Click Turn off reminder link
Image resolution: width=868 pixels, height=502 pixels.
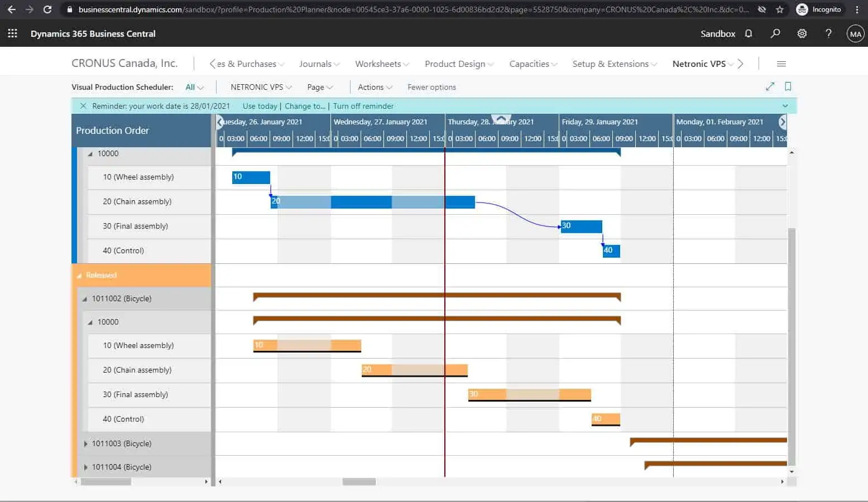pyautogui.click(x=363, y=106)
